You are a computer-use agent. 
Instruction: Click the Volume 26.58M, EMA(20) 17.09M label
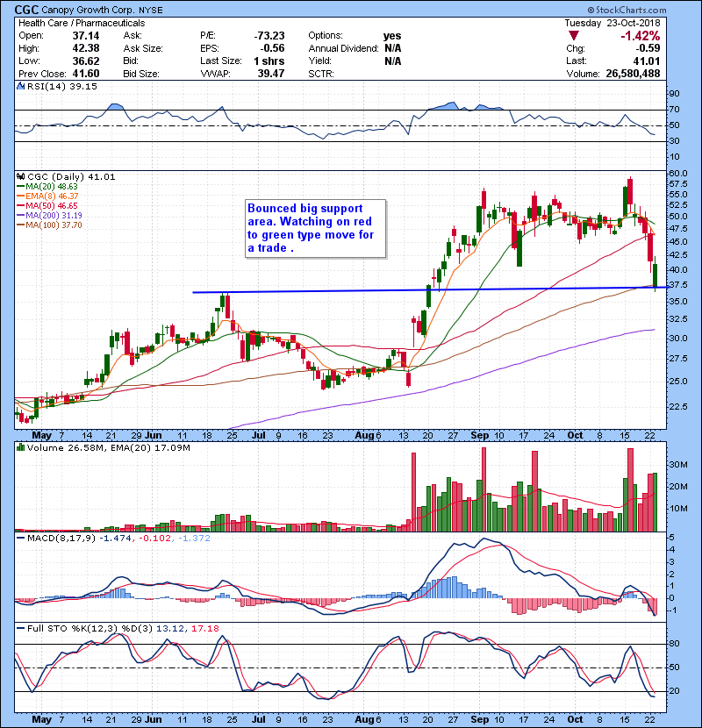pos(108,448)
